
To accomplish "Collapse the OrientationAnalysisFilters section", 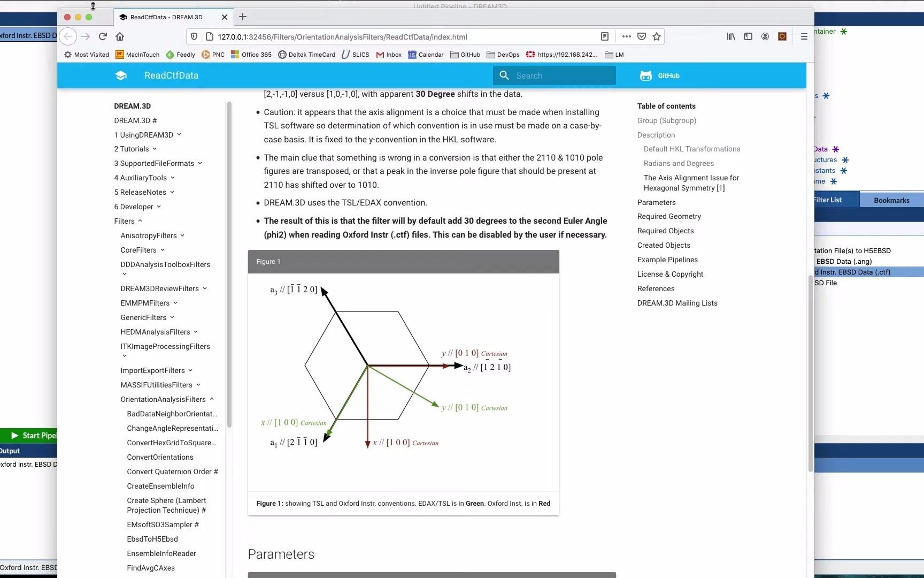I will point(167,399).
